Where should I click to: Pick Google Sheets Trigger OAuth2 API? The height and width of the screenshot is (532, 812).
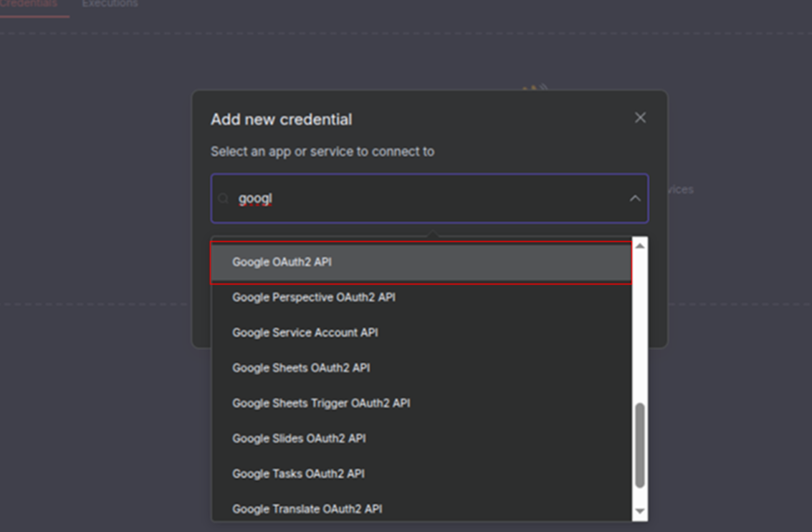[x=421, y=403]
